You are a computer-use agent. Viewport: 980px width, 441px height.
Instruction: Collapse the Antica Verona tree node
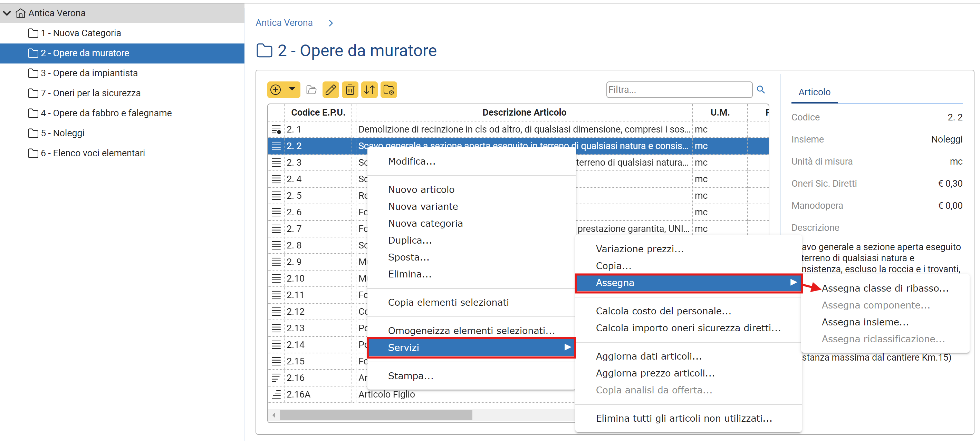tap(7, 13)
